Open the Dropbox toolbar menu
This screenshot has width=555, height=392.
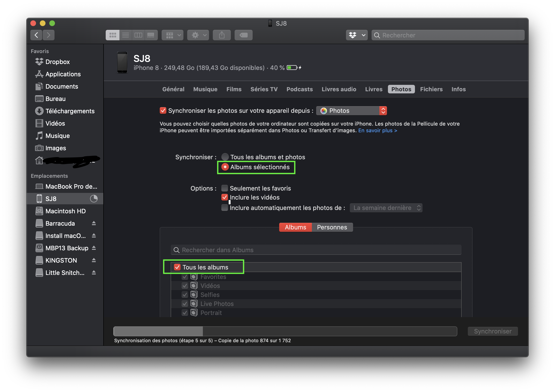(x=357, y=35)
